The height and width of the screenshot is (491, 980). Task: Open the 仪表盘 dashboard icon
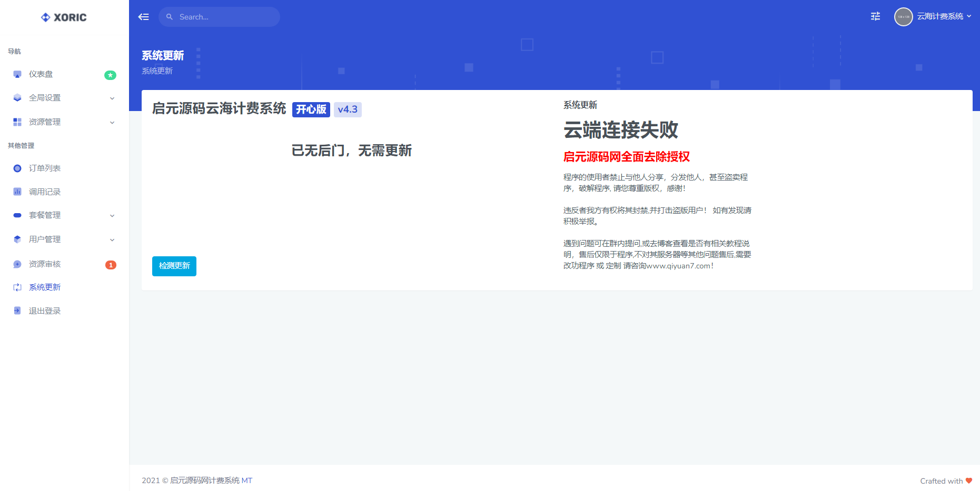17,74
